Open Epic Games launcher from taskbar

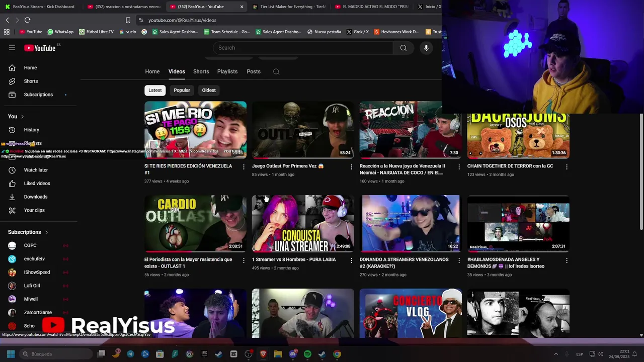tap(204, 354)
